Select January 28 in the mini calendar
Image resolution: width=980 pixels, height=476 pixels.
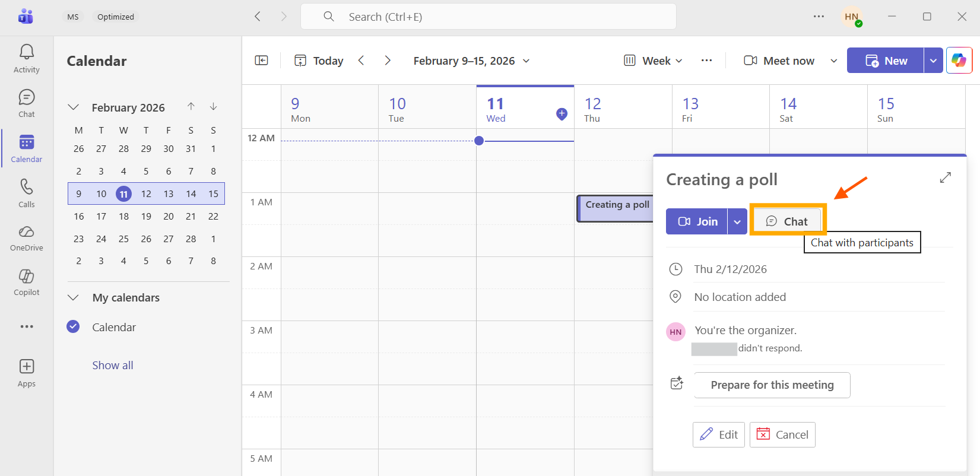point(123,148)
